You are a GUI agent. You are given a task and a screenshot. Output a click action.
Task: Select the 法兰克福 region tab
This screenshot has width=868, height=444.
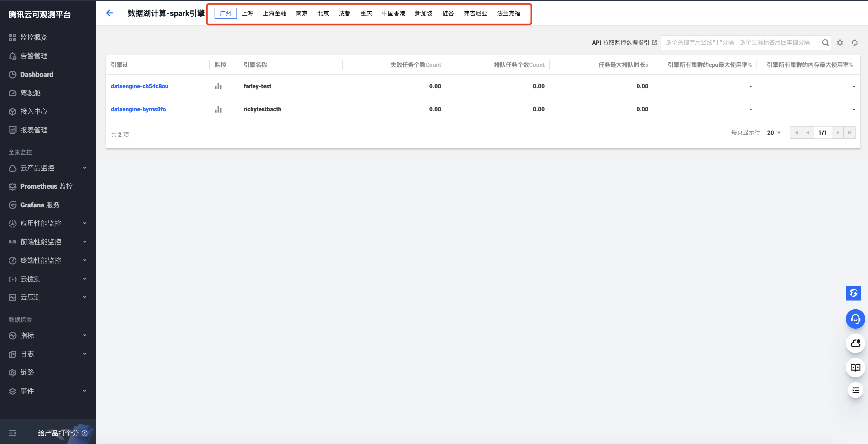point(508,14)
